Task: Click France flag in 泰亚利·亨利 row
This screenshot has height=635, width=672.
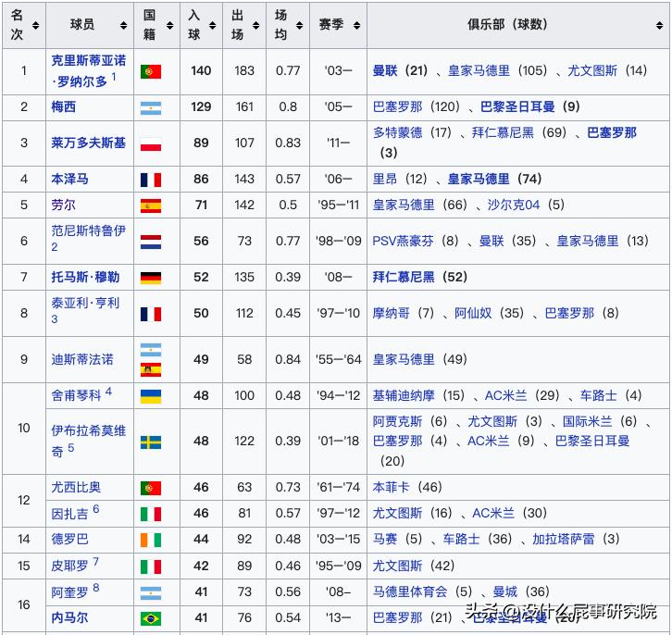Action: coord(151,314)
